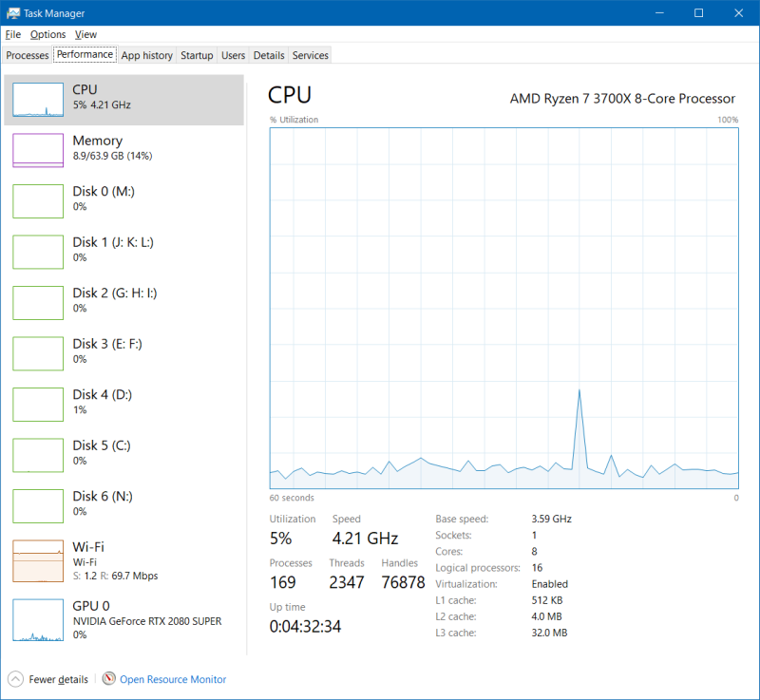Screen dimensions: 760x700
Task: Switch to the App history tab
Action: (147, 55)
